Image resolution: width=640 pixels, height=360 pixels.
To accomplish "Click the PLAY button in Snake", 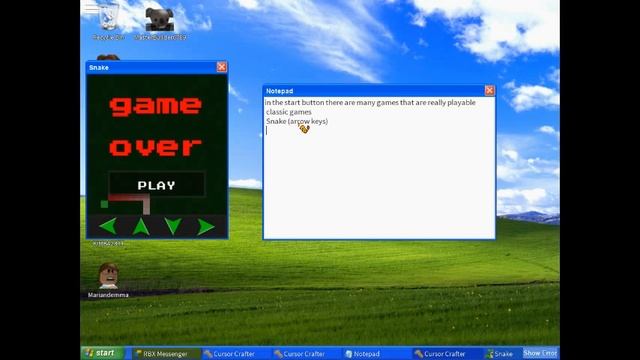I will pyautogui.click(x=157, y=185).
